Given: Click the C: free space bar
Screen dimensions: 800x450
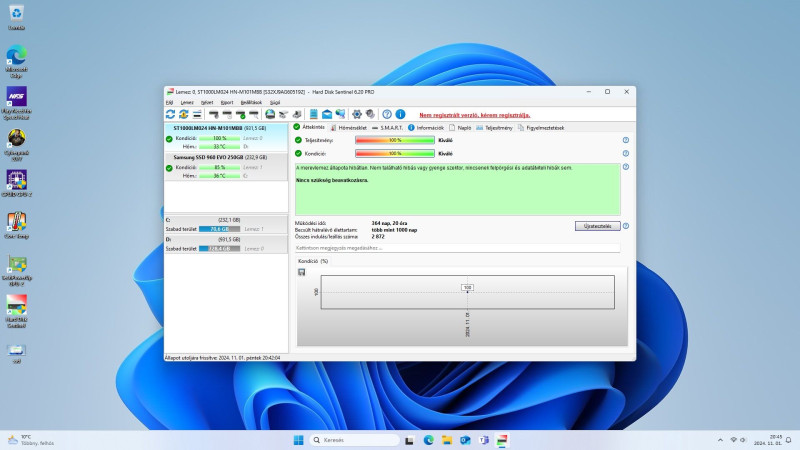Looking at the screenshot, I should pos(219,229).
